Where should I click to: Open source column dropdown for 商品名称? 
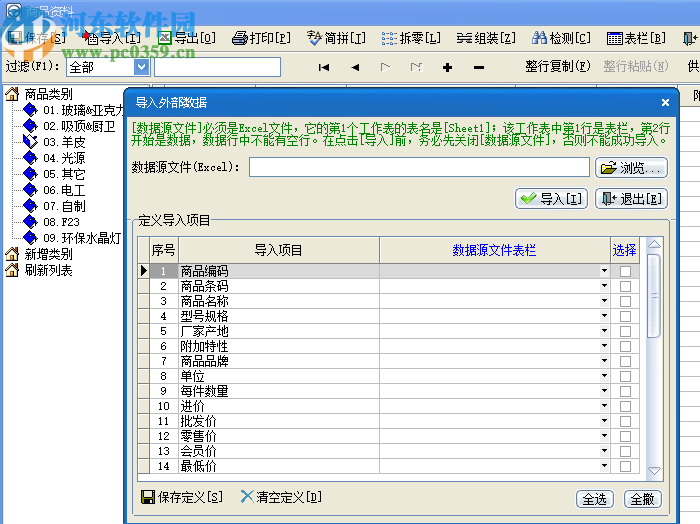tap(604, 301)
